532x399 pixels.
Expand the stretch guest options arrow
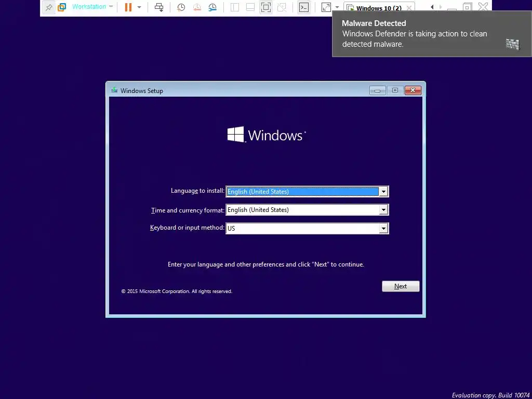[x=337, y=7]
